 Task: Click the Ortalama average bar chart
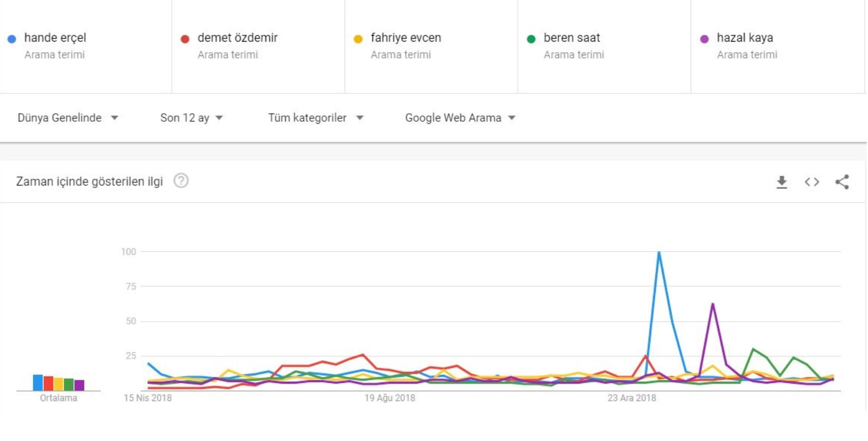pyautogui.click(x=59, y=383)
